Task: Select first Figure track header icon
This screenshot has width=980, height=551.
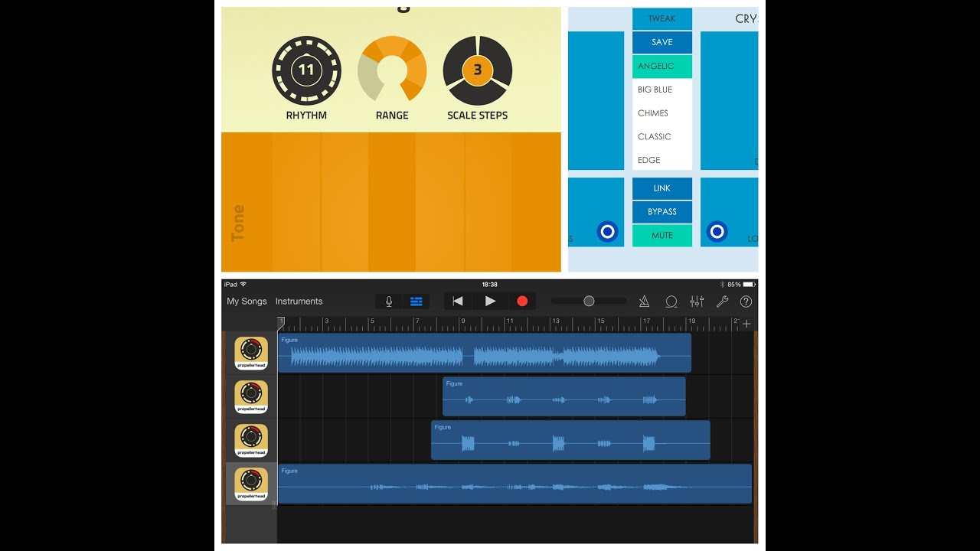Action: [x=251, y=353]
